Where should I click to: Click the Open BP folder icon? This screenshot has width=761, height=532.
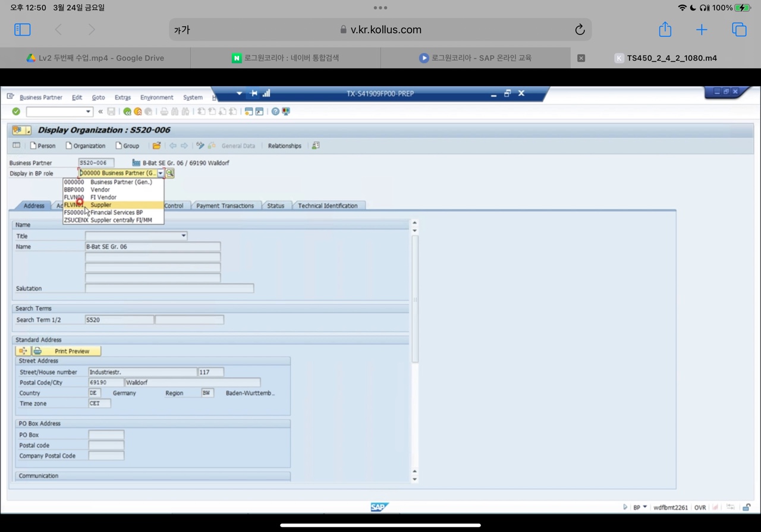click(156, 146)
